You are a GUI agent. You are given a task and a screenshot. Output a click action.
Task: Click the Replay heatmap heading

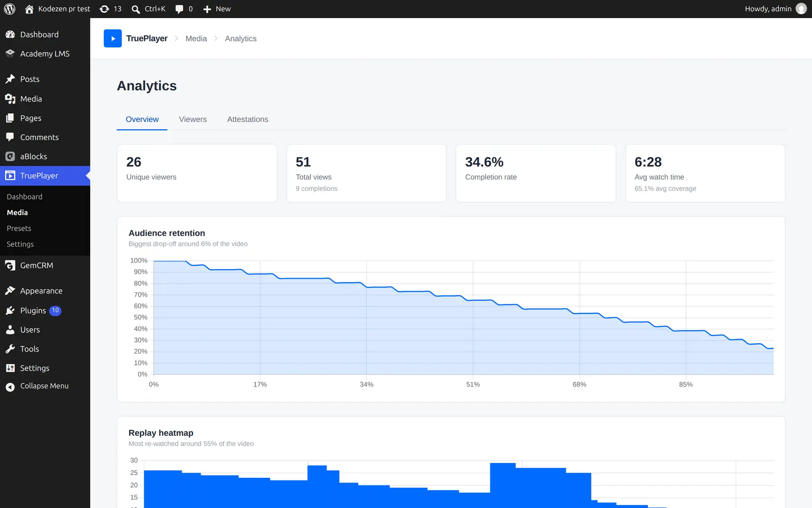click(161, 433)
